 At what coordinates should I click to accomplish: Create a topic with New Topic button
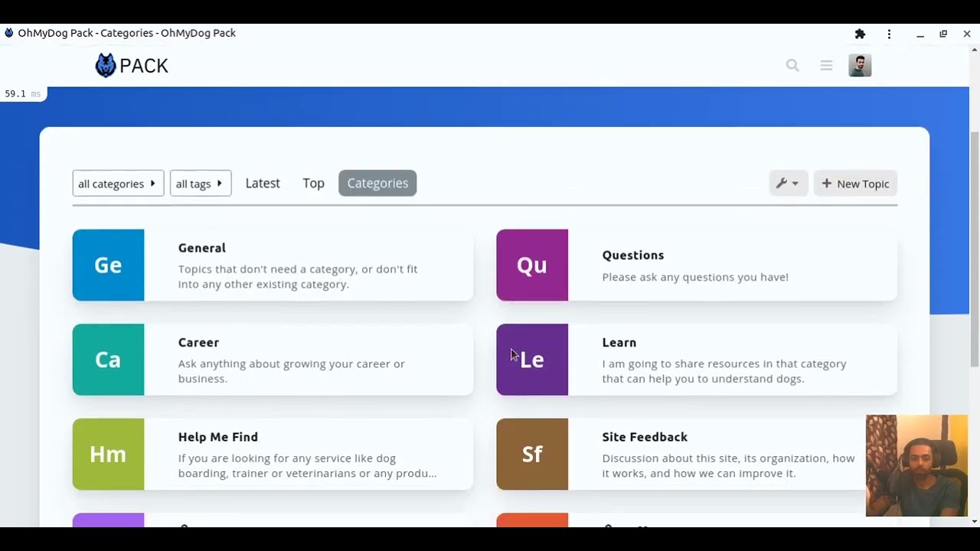pos(855,184)
